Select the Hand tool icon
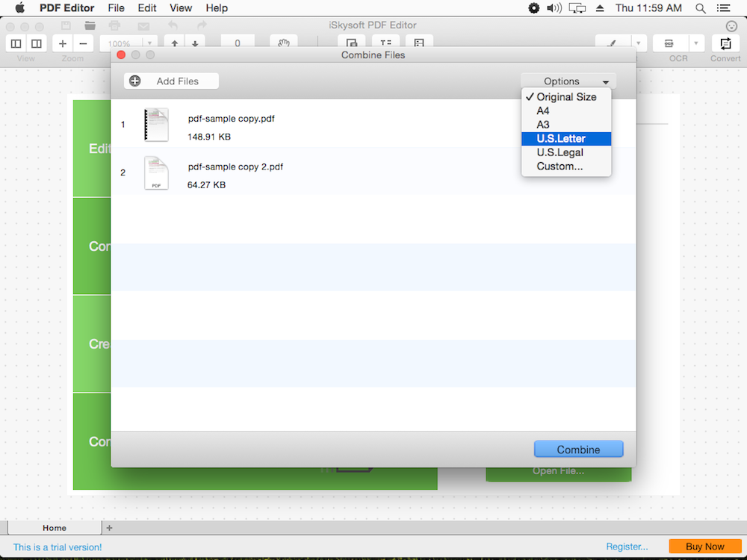This screenshot has width=747, height=560. pyautogui.click(x=283, y=43)
